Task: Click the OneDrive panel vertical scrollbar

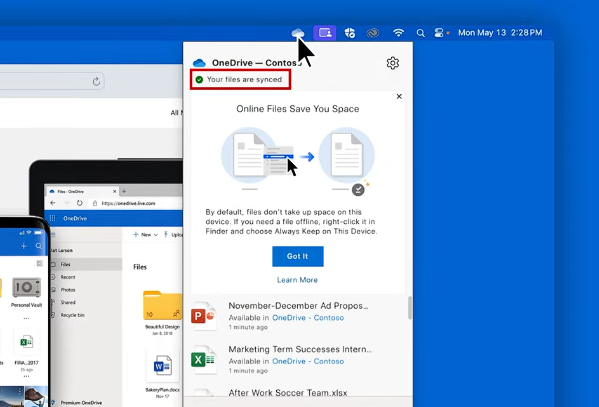Action: pos(410,308)
